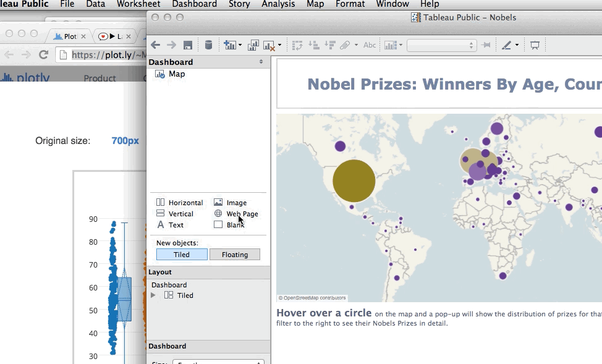Image resolution: width=602 pixels, height=364 pixels.
Task: Click the new worksheet icon in toolbar
Action: pyautogui.click(x=230, y=45)
